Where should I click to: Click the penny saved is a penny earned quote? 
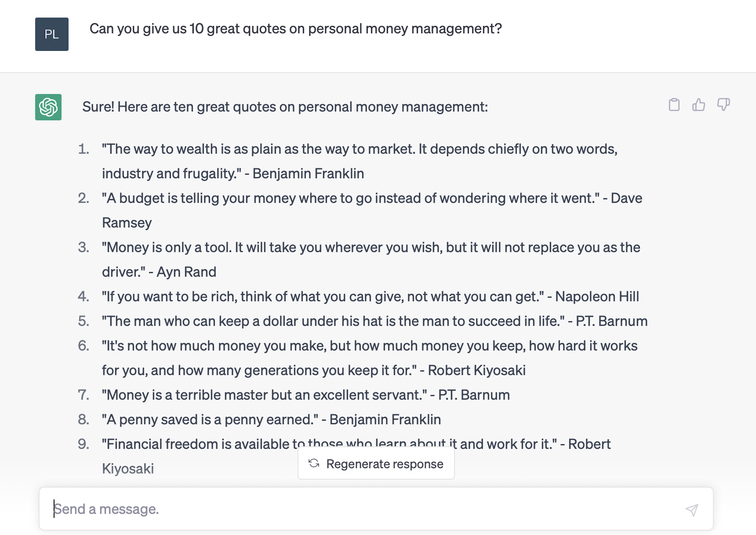271,419
